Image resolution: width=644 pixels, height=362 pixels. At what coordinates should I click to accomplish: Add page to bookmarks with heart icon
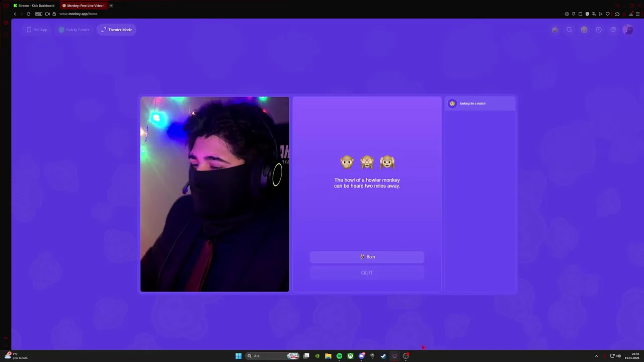click(x=608, y=14)
